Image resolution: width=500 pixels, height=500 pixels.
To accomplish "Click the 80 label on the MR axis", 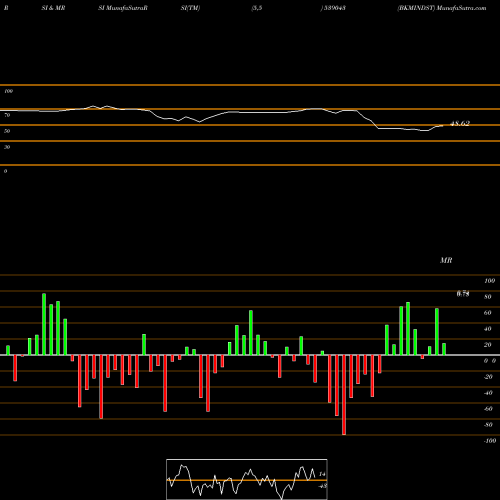I will pos(488,297).
